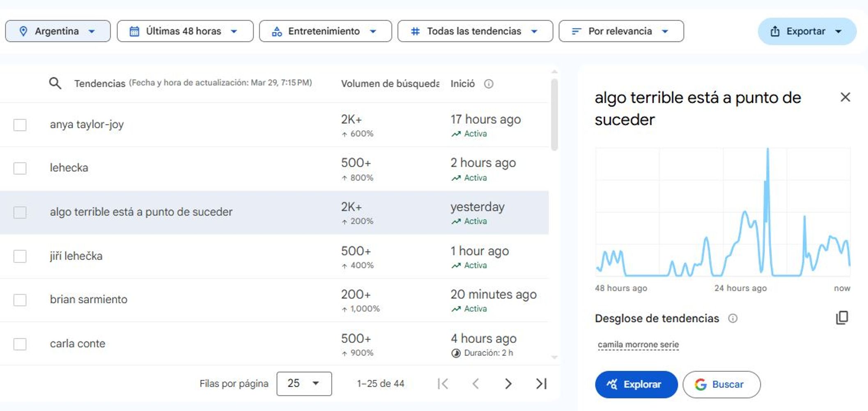The width and height of the screenshot is (868, 411).
Task: Click the info icon beside Desglose de tendencias
Action: point(733,318)
